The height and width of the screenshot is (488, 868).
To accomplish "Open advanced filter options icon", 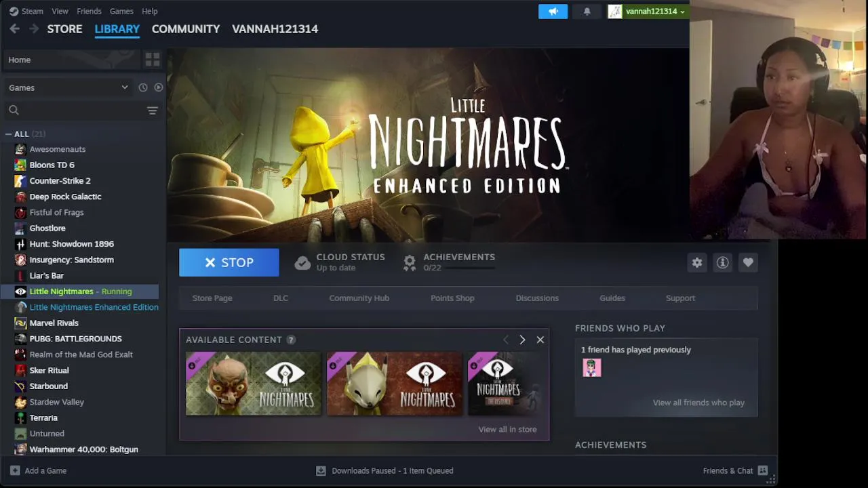I will 153,110.
